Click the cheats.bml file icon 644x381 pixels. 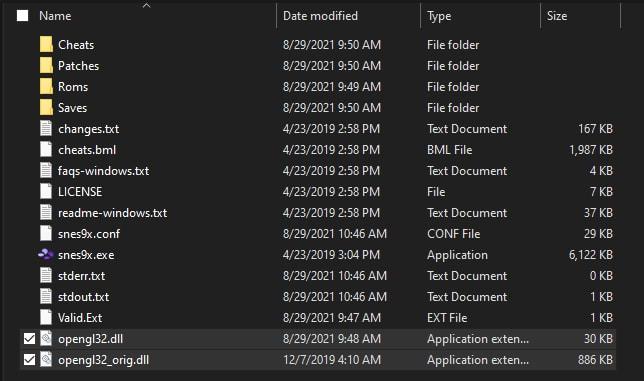[x=46, y=149]
